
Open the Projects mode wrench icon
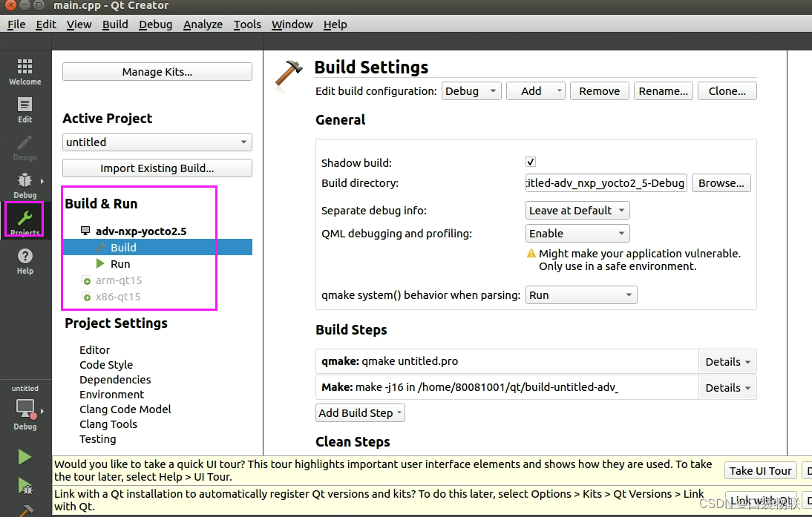(x=24, y=220)
